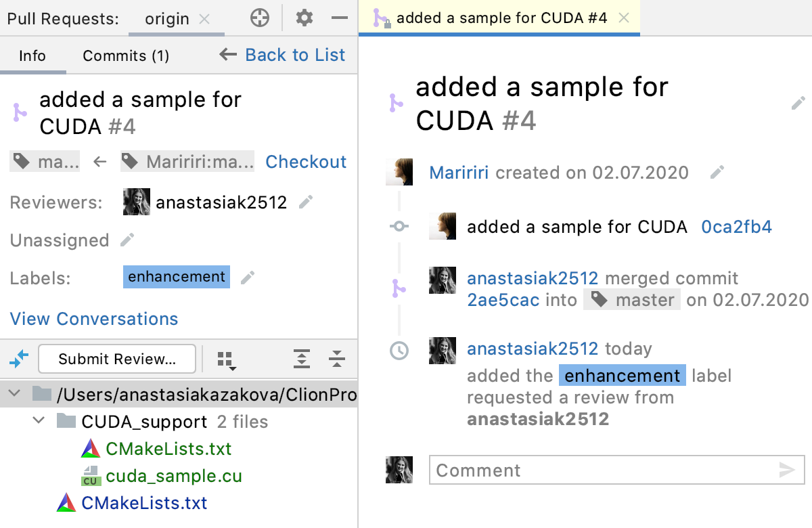Edit pull request title pencil in timeline
The height and width of the screenshot is (528, 812).
coord(798,103)
